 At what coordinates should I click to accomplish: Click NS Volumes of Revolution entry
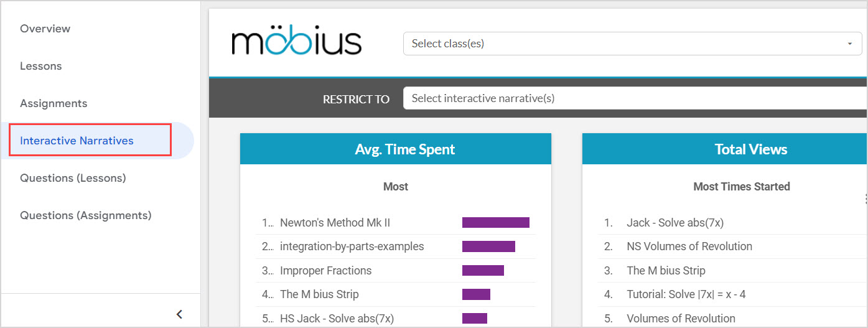point(689,246)
